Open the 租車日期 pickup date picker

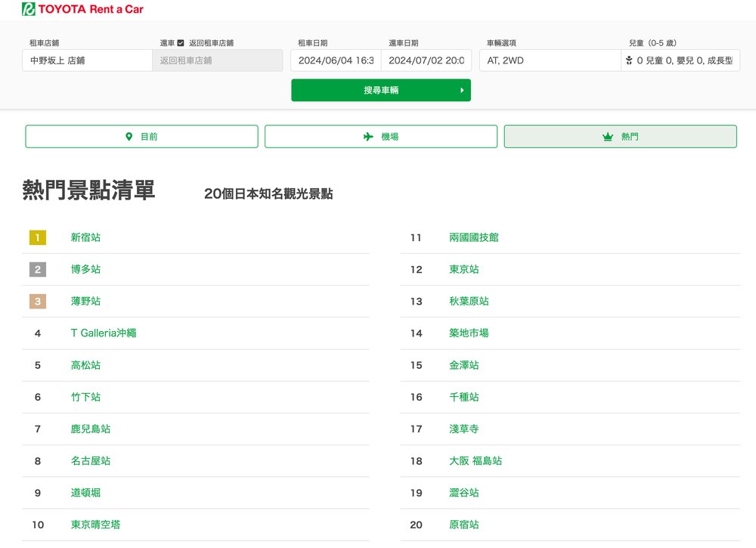(336, 60)
